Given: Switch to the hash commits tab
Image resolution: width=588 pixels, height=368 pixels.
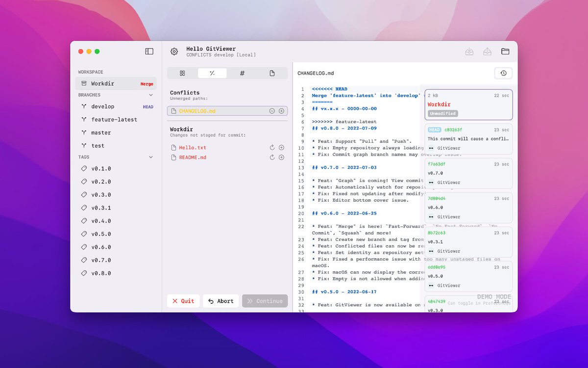Looking at the screenshot, I should tap(242, 73).
